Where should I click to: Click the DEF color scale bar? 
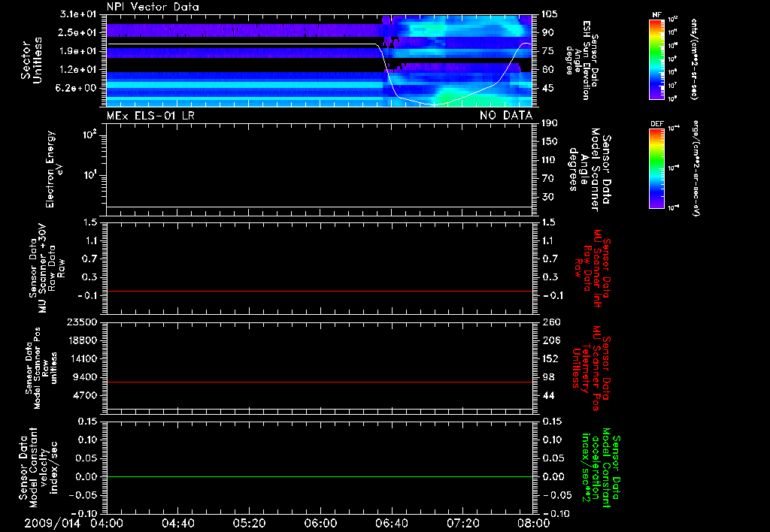coord(656,169)
